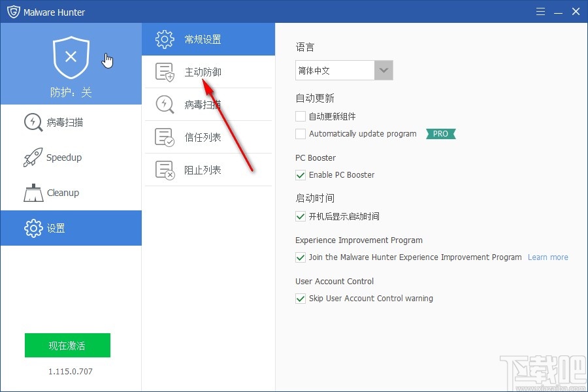Open the 信任列表 trust list icon

pos(165,137)
